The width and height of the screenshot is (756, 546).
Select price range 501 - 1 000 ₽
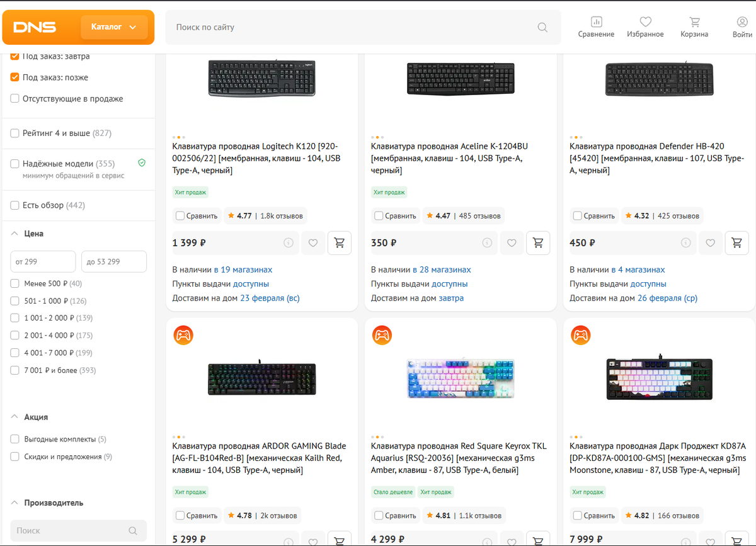pyautogui.click(x=15, y=301)
